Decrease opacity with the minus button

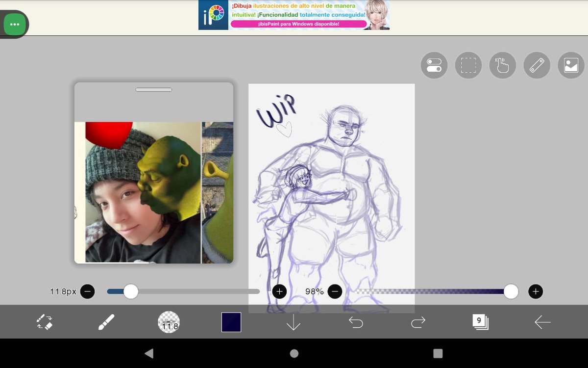tap(335, 291)
